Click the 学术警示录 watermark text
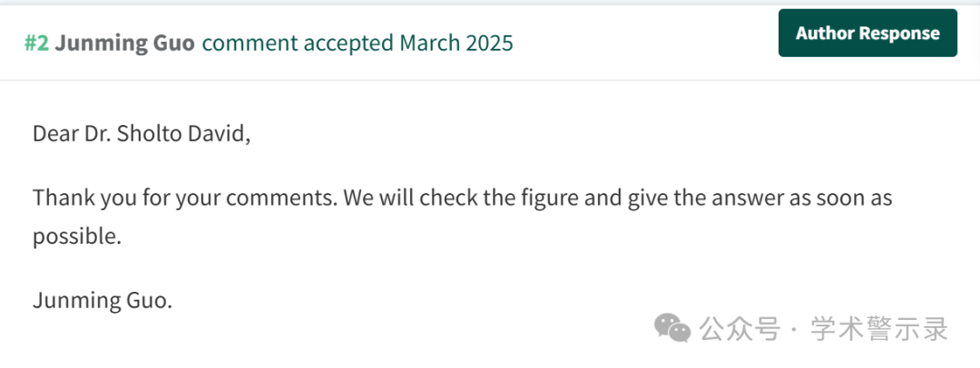 click(x=879, y=329)
